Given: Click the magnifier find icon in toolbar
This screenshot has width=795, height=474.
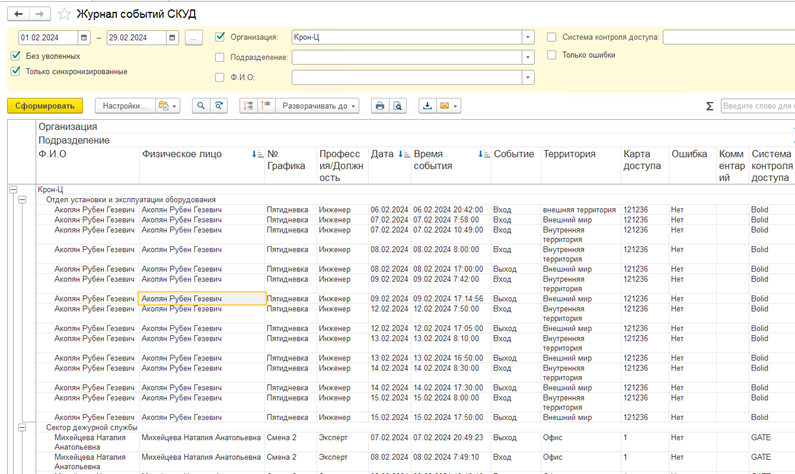Looking at the screenshot, I should click(x=201, y=106).
